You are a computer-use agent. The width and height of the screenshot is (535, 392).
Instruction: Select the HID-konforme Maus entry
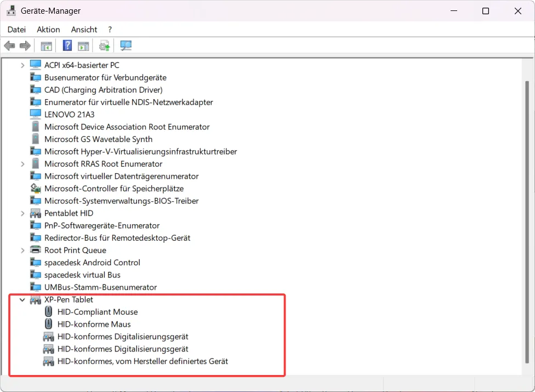(x=94, y=324)
